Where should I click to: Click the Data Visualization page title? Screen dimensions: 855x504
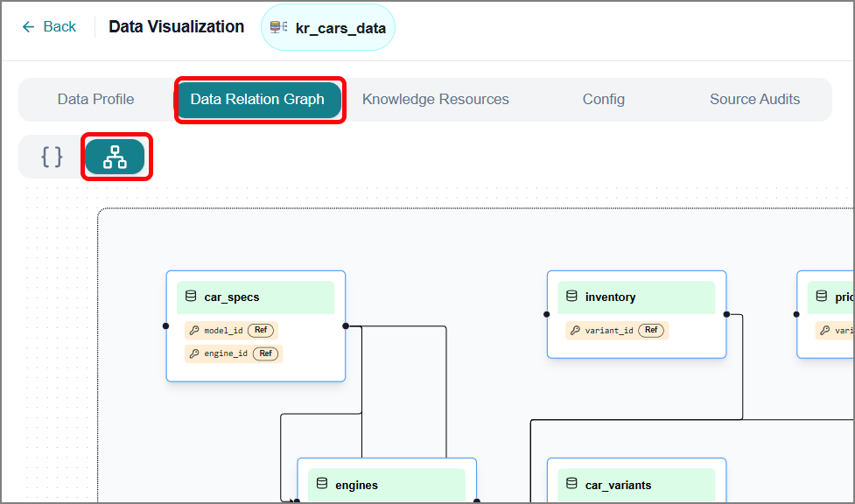tap(176, 27)
